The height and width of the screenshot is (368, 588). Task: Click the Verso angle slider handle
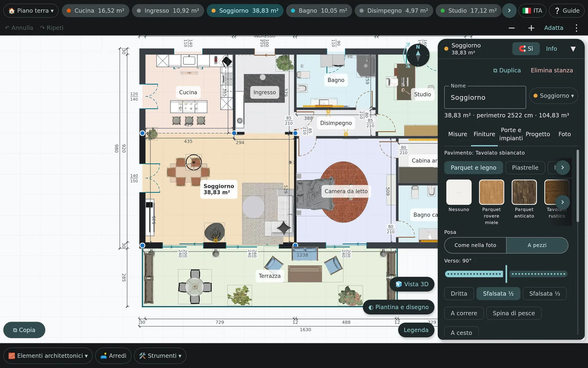tap(506, 274)
